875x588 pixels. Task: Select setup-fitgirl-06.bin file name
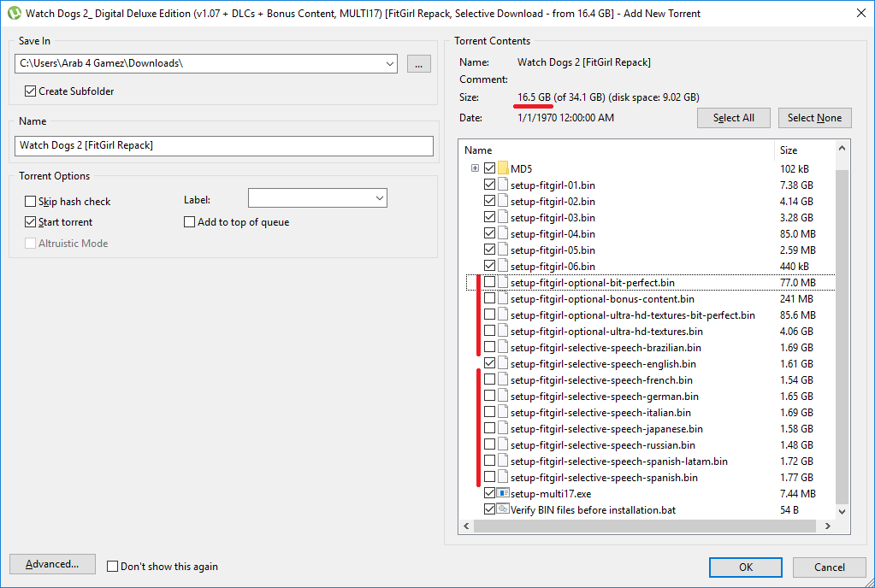(553, 266)
